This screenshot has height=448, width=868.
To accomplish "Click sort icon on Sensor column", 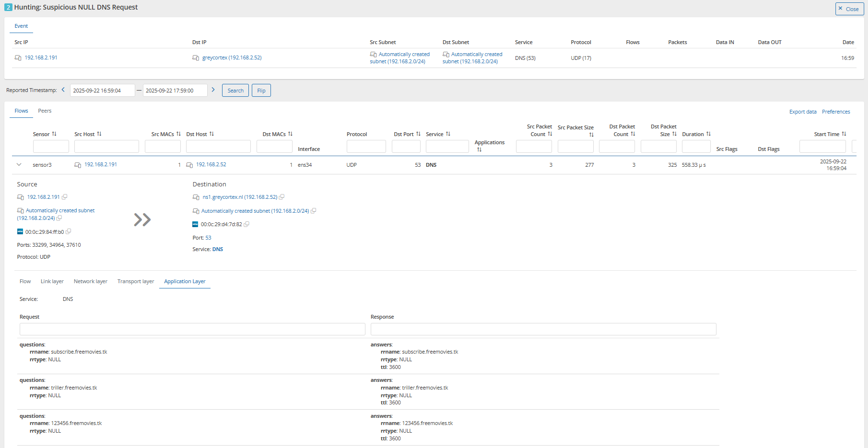I will pos(54,134).
